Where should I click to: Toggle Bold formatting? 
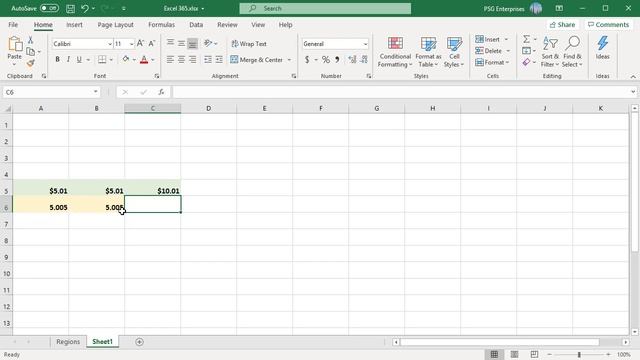(58, 60)
